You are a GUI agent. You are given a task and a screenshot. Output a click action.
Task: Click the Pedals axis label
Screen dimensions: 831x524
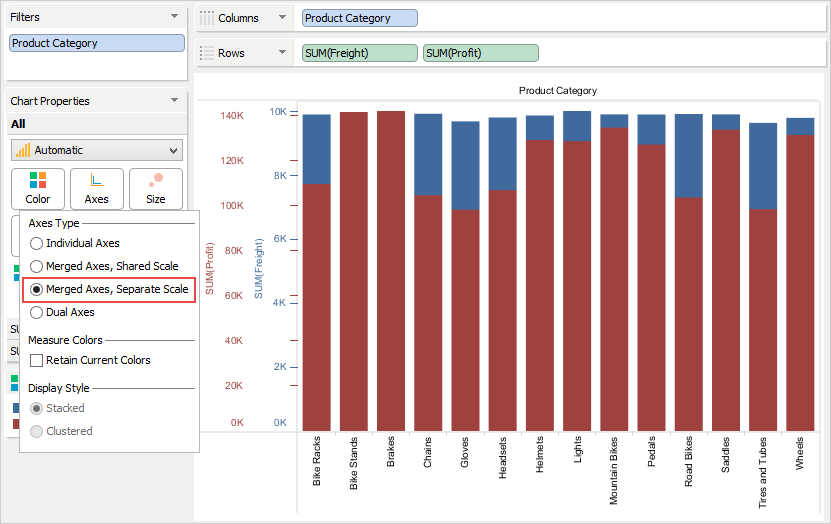[x=651, y=451]
